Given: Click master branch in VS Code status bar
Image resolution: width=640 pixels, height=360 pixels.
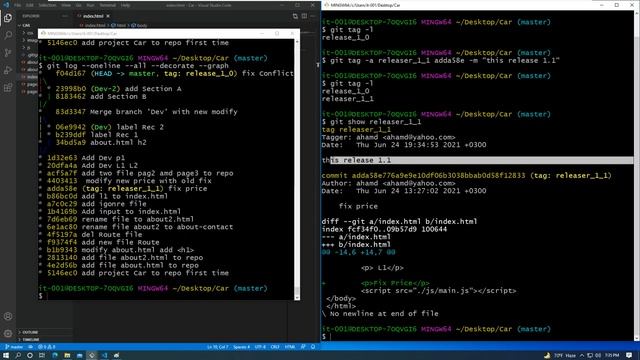Looking at the screenshot, I should 14,347.
